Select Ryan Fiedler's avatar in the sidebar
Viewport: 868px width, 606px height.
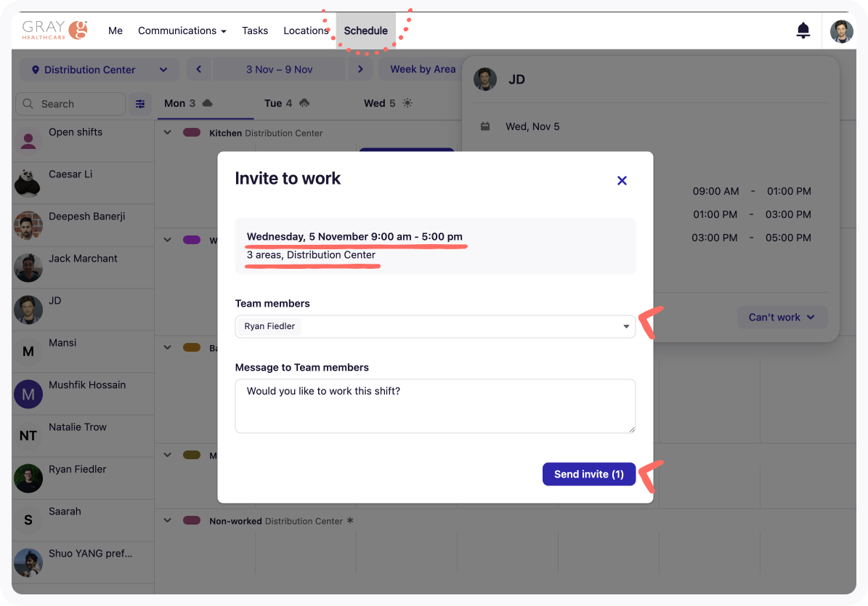tap(28, 478)
